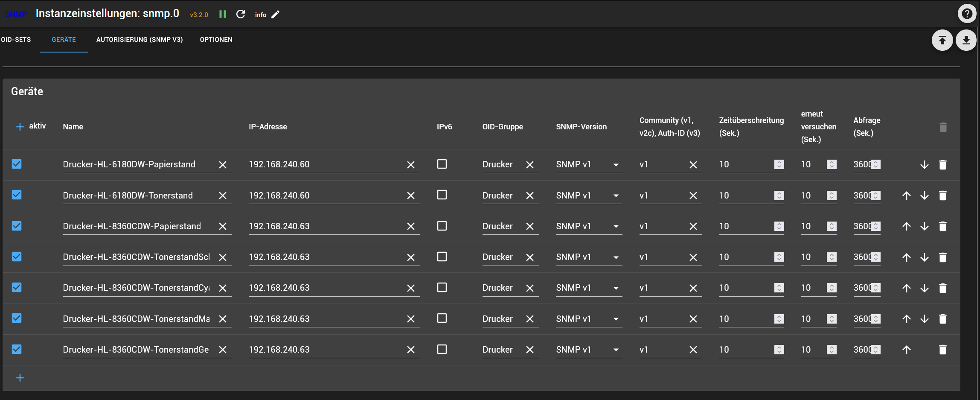Restart the instance with the reload icon

tap(241, 15)
